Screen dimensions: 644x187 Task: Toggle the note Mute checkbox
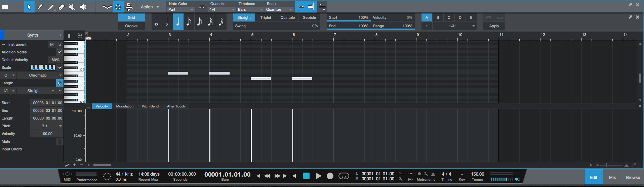[60, 141]
